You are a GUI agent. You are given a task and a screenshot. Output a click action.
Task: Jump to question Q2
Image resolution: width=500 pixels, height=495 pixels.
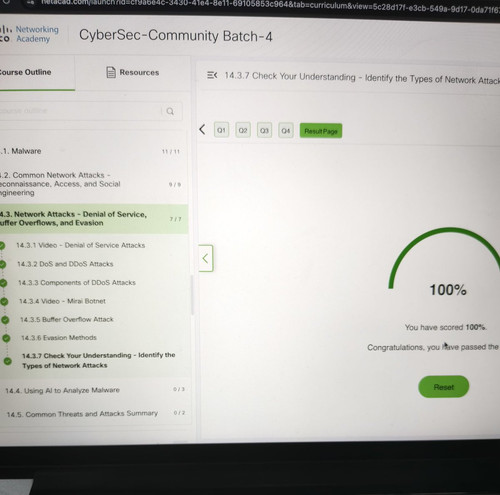(243, 130)
